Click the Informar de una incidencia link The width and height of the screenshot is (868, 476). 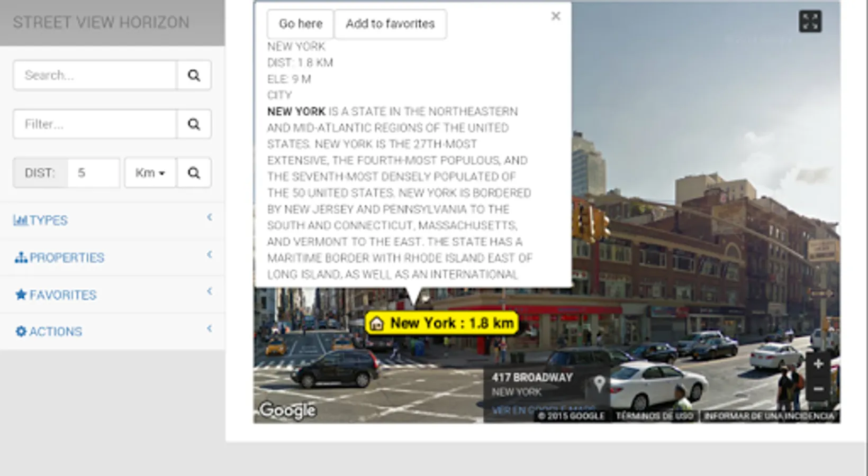770,416
